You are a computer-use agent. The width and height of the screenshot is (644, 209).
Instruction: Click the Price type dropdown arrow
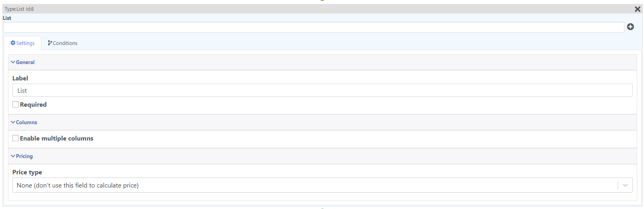click(x=625, y=185)
